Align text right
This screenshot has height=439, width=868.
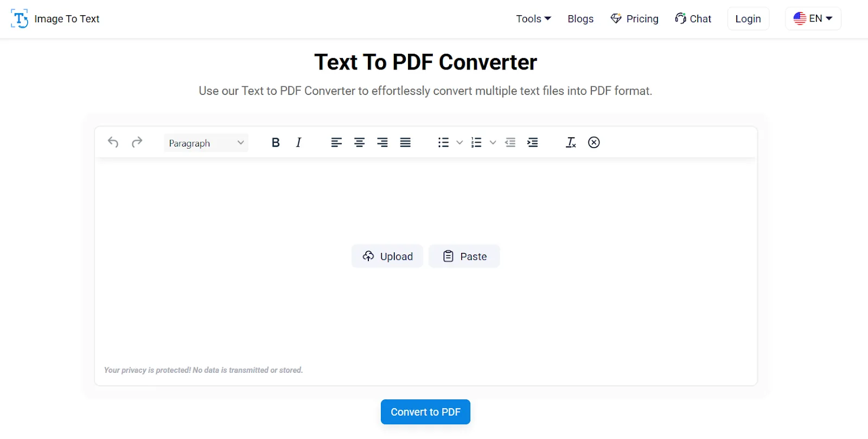click(x=382, y=142)
